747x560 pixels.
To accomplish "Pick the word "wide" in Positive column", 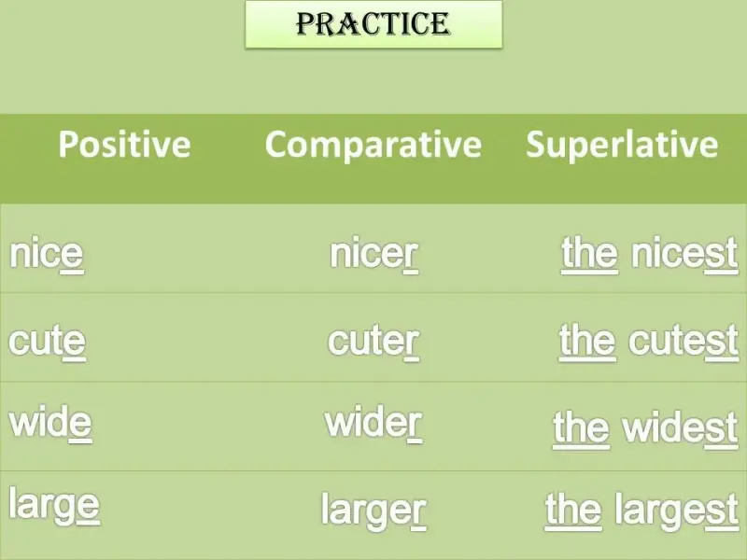I will (x=50, y=425).
